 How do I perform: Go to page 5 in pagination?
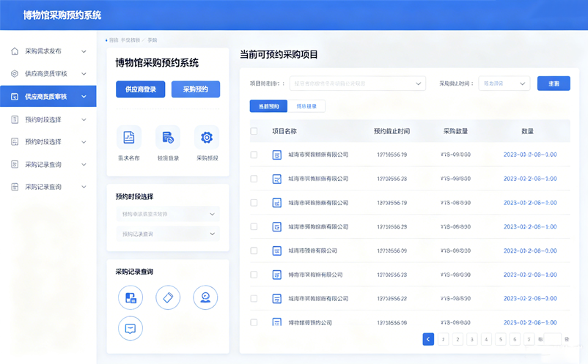point(500,339)
